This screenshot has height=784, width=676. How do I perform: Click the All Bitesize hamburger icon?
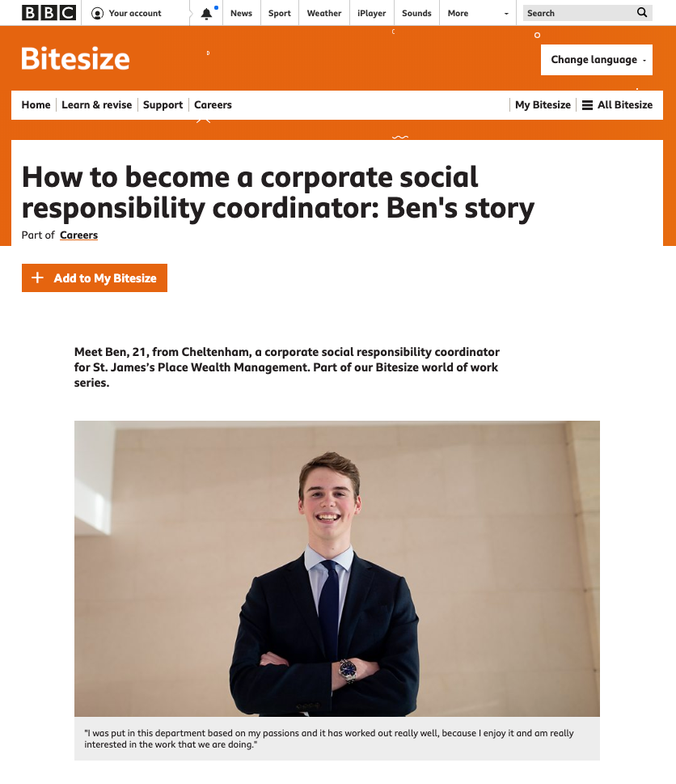pyautogui.click(x=588, y=105)
